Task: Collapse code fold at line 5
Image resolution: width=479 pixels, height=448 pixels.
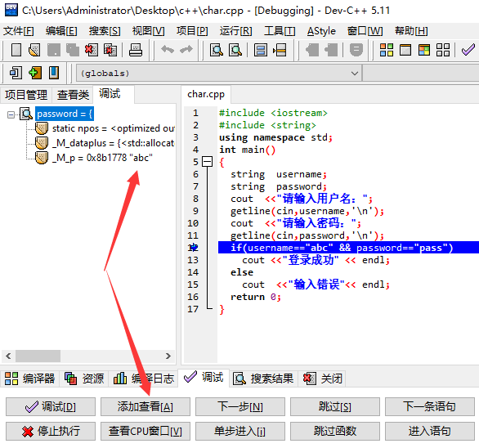Action: 208,162
